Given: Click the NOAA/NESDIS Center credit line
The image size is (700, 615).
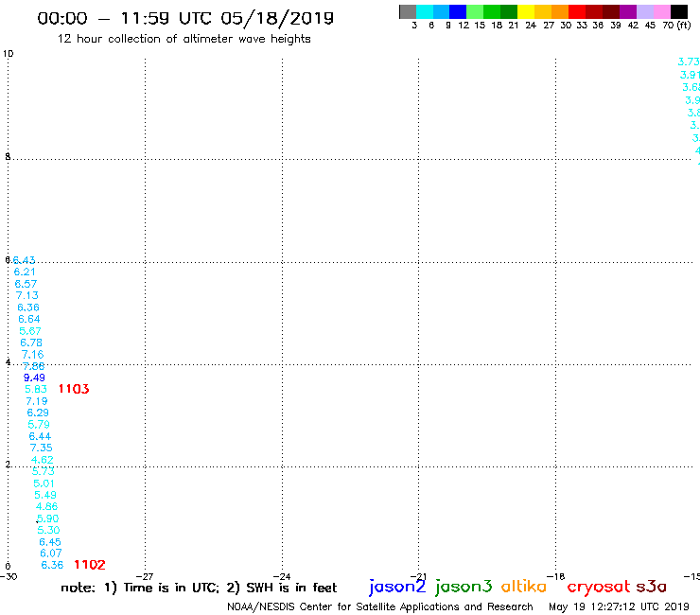Looking at the screenshot, I should (380, 607).
